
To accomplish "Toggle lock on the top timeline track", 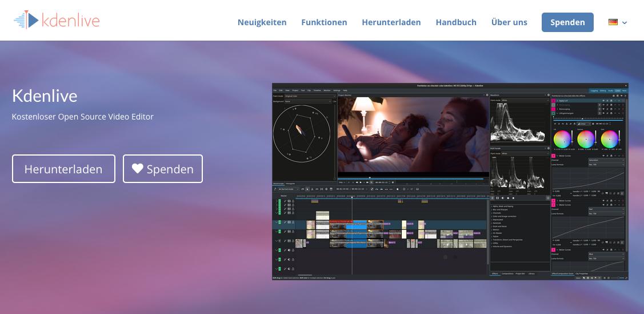I will coord(293,201).
